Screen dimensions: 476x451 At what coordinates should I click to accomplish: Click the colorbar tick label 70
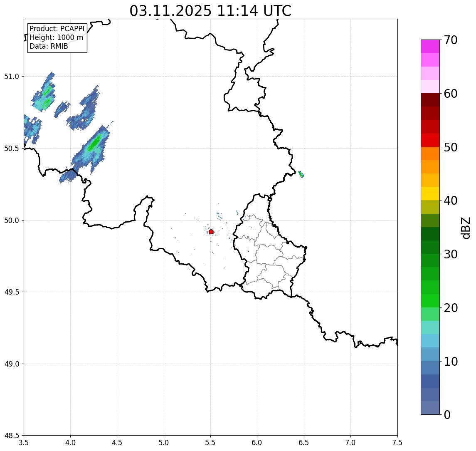pos(451,40)
